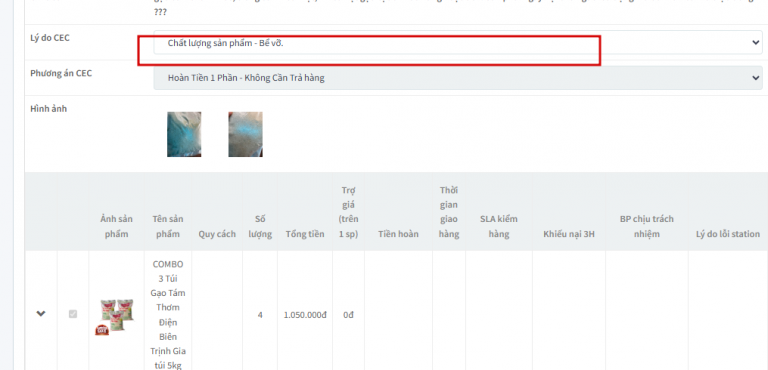Click the Tổng tiền column header
Screen dimensions: 768x370
tap(305, 234)
